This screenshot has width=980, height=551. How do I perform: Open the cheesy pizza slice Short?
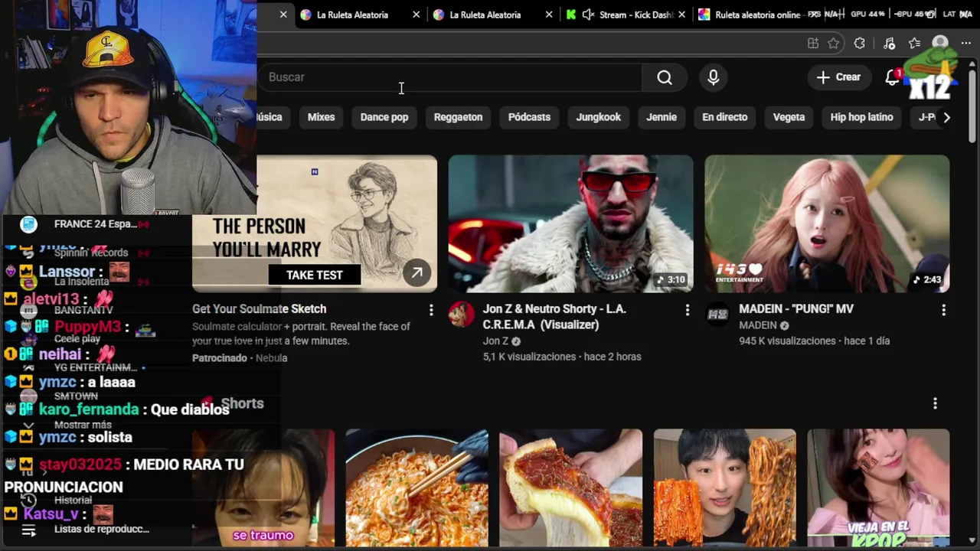pos(570,490)
